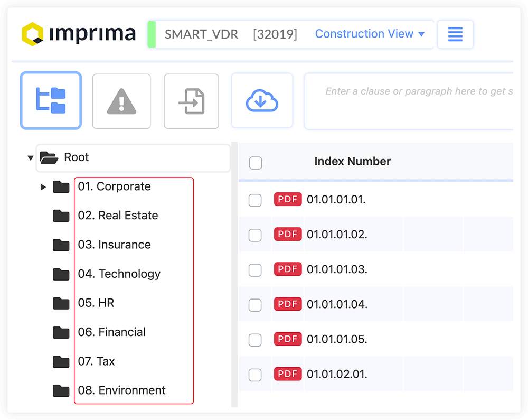
Task: Expand the 01. Corporate folder arrow
Action: (43, 187)
